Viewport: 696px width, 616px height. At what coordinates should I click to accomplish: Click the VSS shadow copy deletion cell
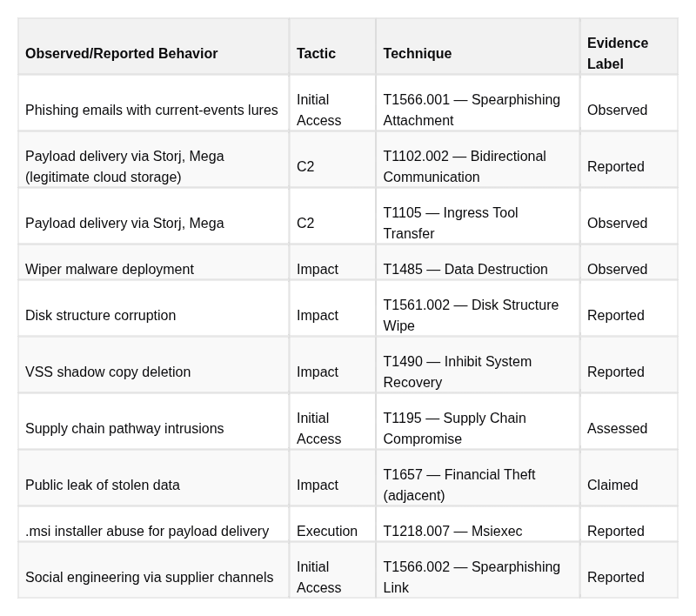coord(154,365)
